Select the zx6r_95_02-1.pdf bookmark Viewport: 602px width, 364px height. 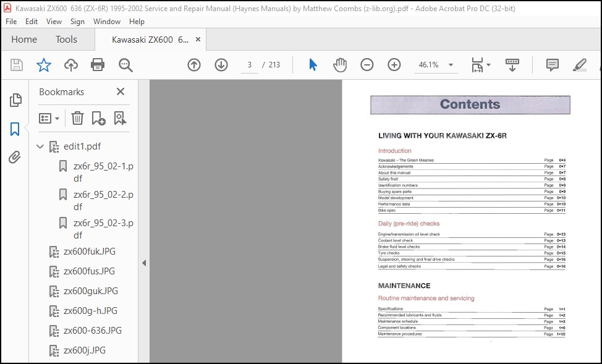[x=103, y=172]
